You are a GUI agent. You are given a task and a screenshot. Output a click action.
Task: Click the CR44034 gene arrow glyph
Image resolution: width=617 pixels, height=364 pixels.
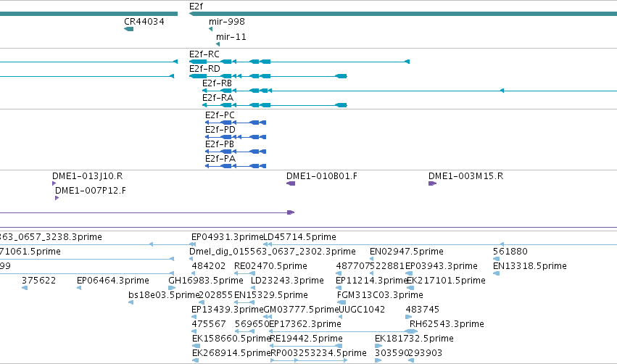128,29
